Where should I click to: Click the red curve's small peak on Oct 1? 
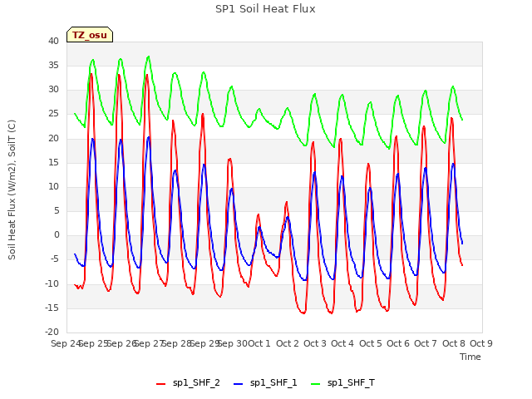pos(259,214)
